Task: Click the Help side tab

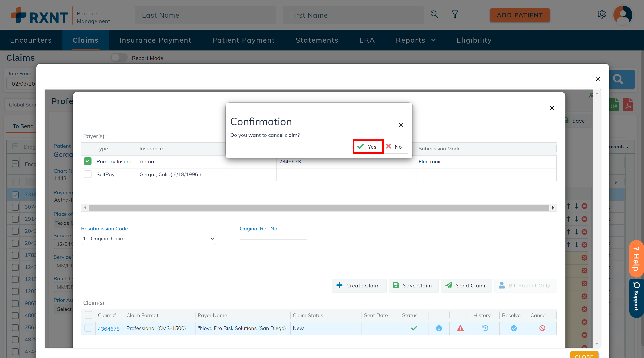Action: click(x=636, y=259)
